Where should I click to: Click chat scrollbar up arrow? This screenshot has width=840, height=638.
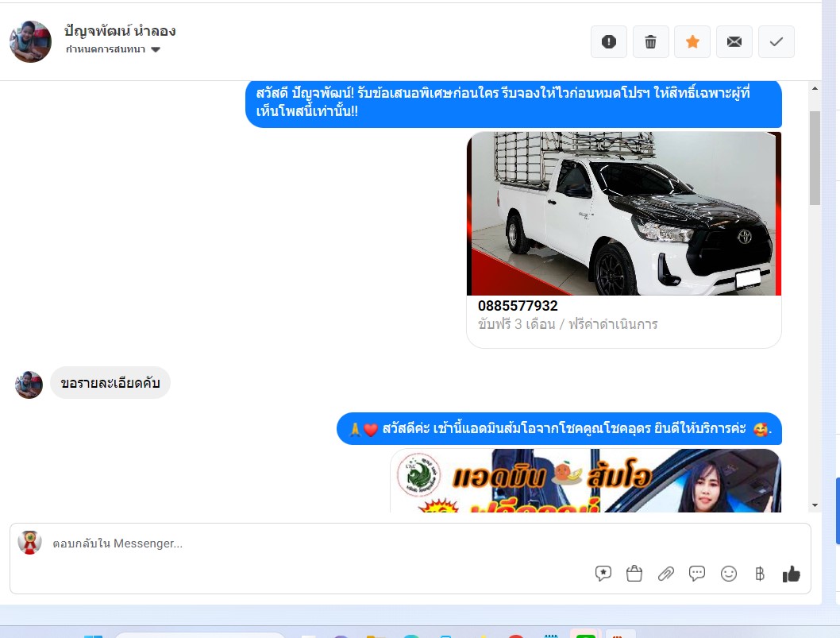(x=815, y=88)
